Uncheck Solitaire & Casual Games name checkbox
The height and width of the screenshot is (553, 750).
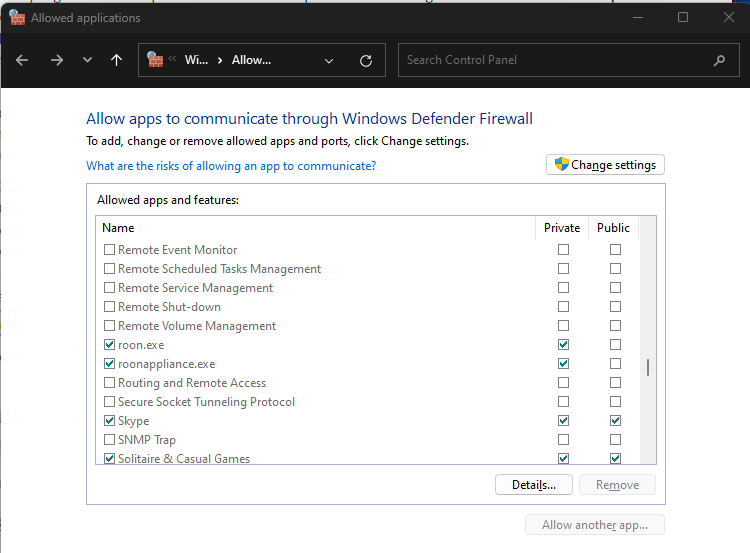(x=110, y=458)
